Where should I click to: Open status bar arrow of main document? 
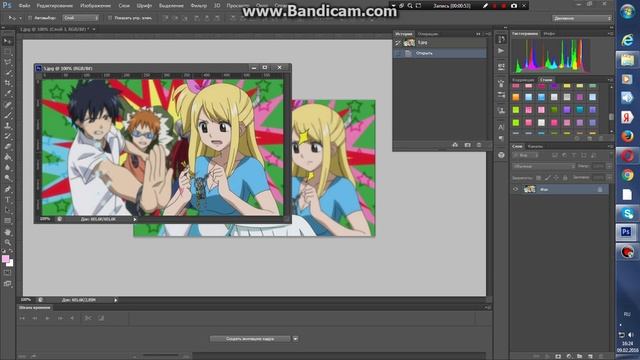[x=116, y=300]
